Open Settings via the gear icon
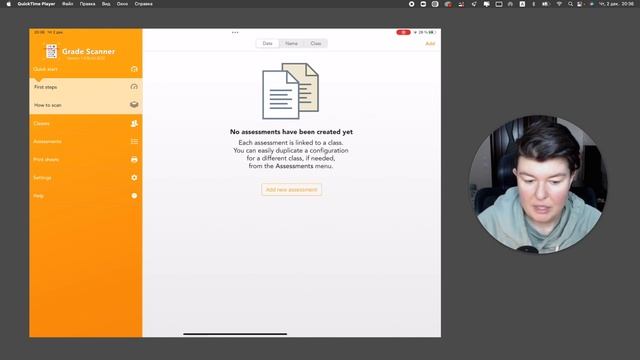Viewport: 640px width, 360px height. point(134,178)
